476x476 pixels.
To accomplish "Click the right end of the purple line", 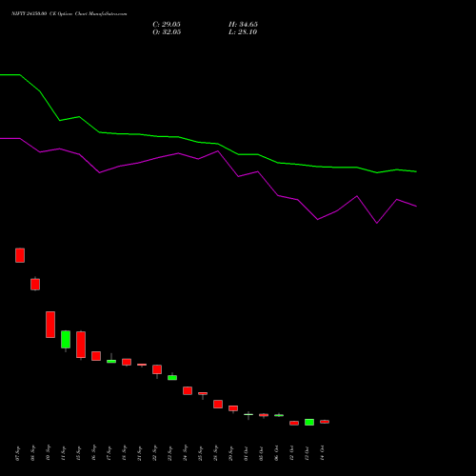I will 416,207.
